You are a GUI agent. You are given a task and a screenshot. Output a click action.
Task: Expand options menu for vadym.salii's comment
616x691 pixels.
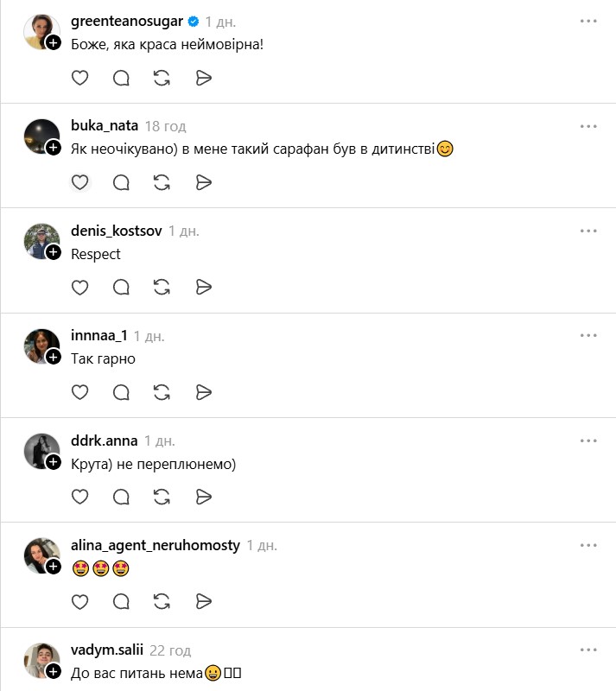click(x=588, y=650)
